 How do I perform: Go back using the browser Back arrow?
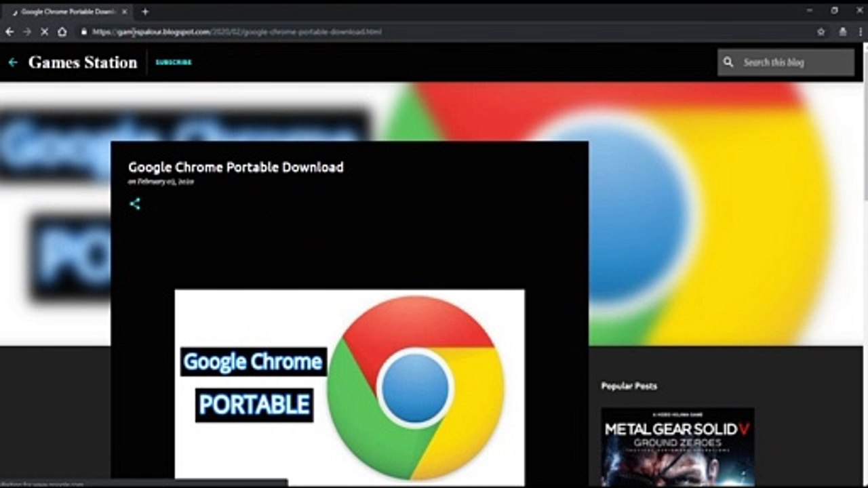pos(9,32)
